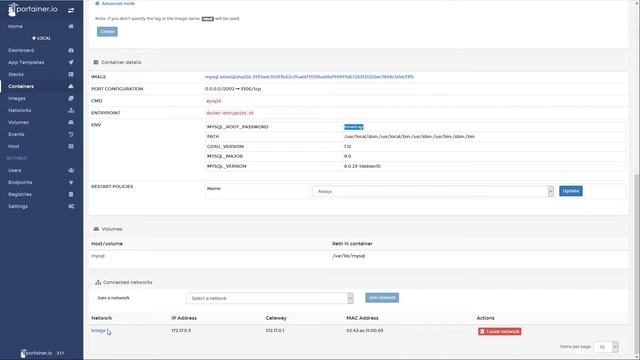The height and width of the screenshot is (360, 640).
Task: Select the MYSQL_ROOT_PASSWORD highlighted value
Action: coord(353,127)
